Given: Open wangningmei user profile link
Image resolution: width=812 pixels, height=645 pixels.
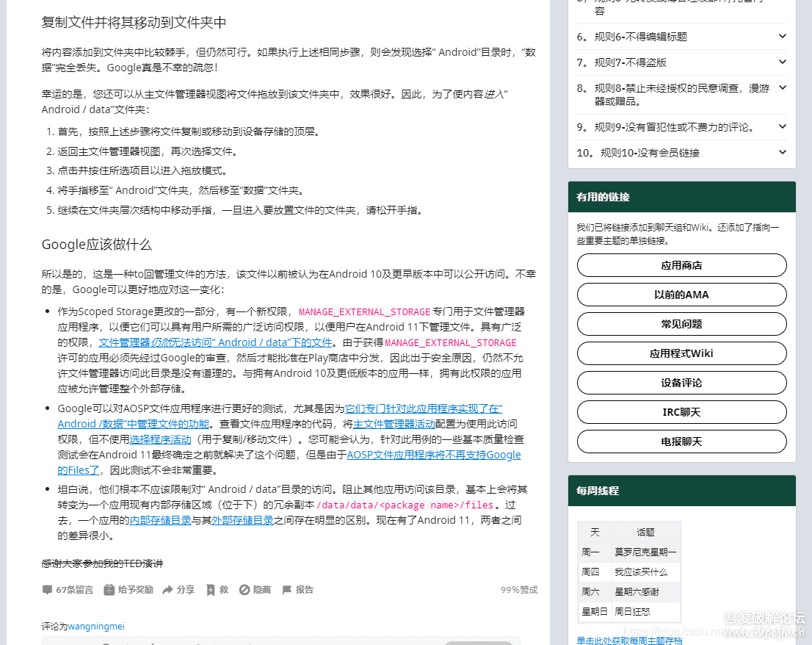Looking at the screenshot, I should (x=96, y=627).
